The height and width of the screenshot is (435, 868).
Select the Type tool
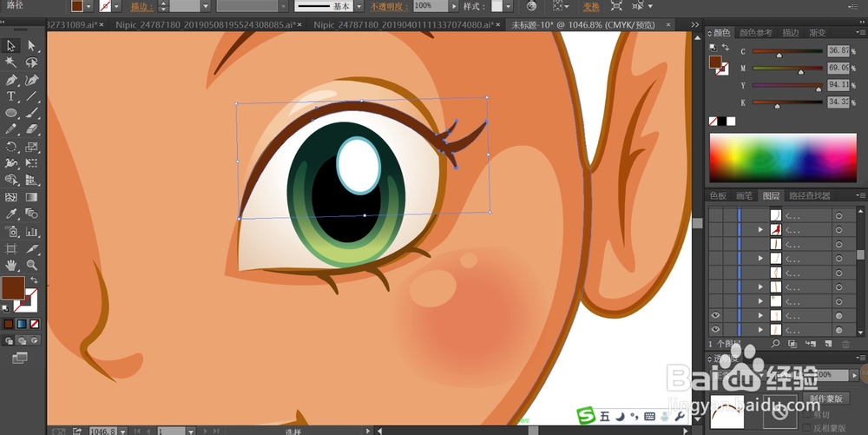coord(10,96)
